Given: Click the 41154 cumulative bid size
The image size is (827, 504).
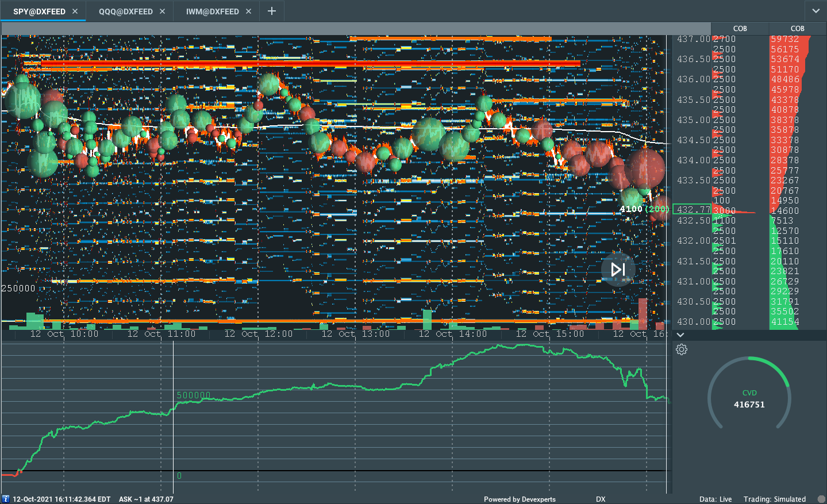Looking at the screenshot, I should pyautogui.click(x=784, y=322).
